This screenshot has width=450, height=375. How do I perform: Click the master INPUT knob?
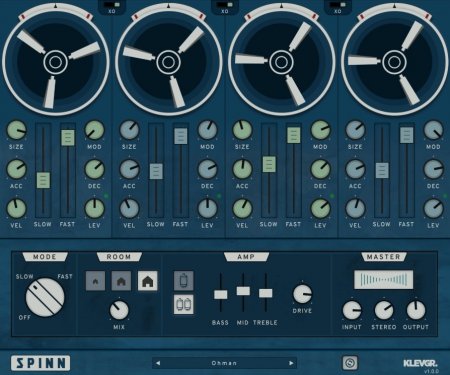pos(352,310)
